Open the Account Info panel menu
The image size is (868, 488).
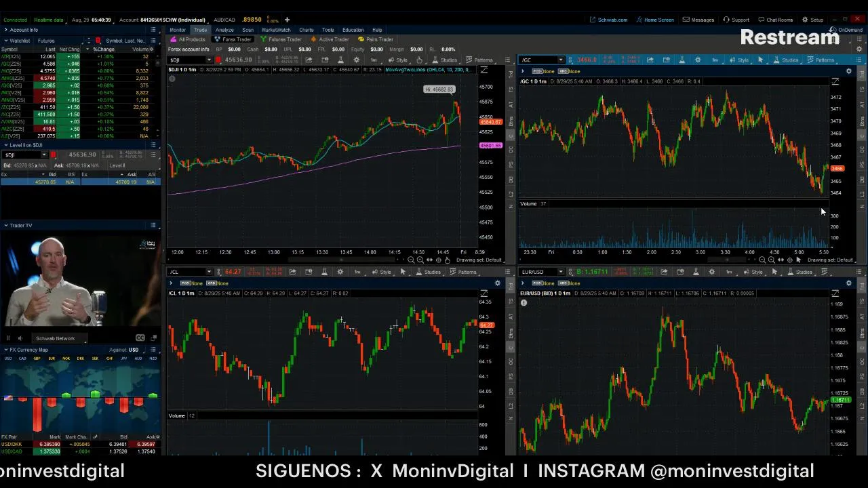(153, 30)
